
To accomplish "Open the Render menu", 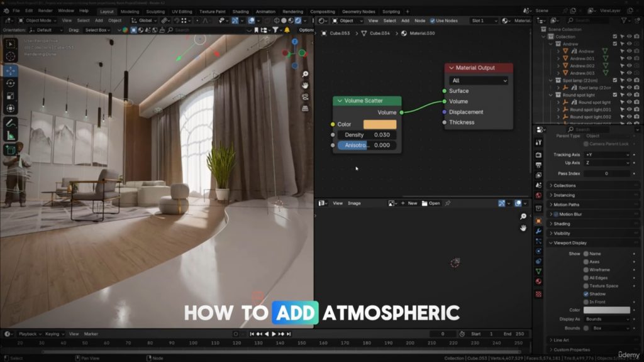I will pyautogui.click(x=45, y=11).
